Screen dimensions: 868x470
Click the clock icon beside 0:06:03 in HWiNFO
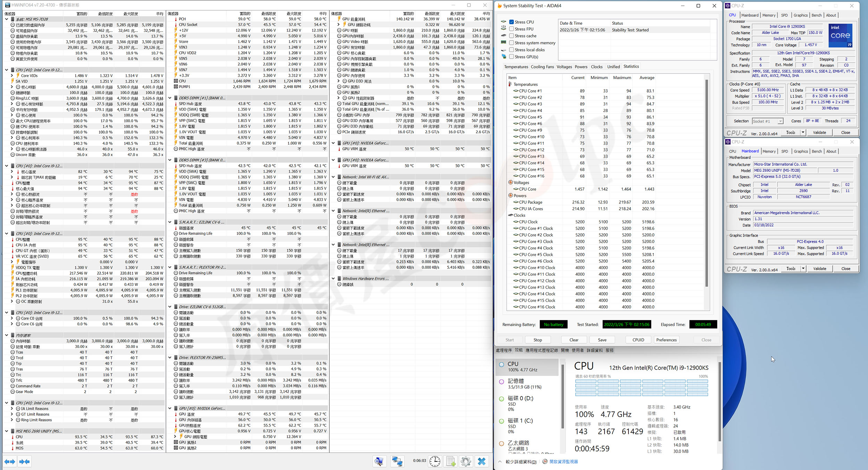coord(435,461)
